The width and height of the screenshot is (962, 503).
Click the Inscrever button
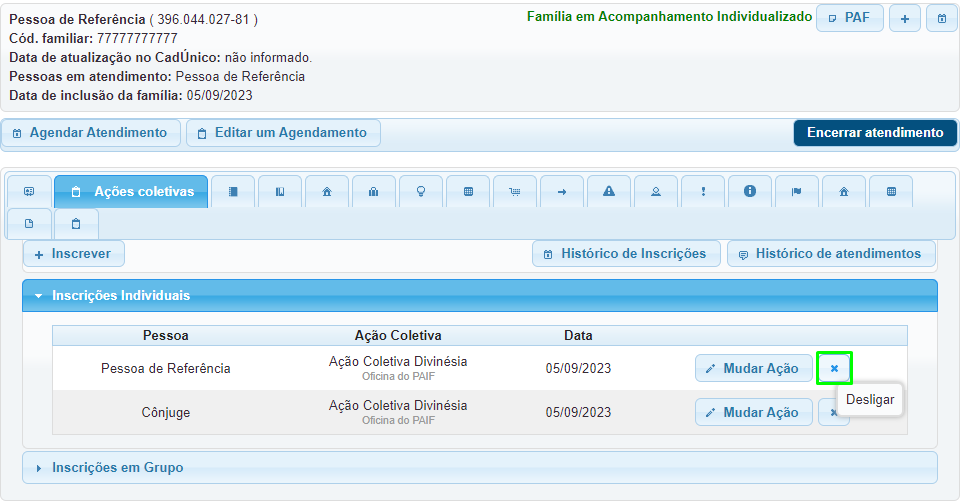[x=74, y=254]
